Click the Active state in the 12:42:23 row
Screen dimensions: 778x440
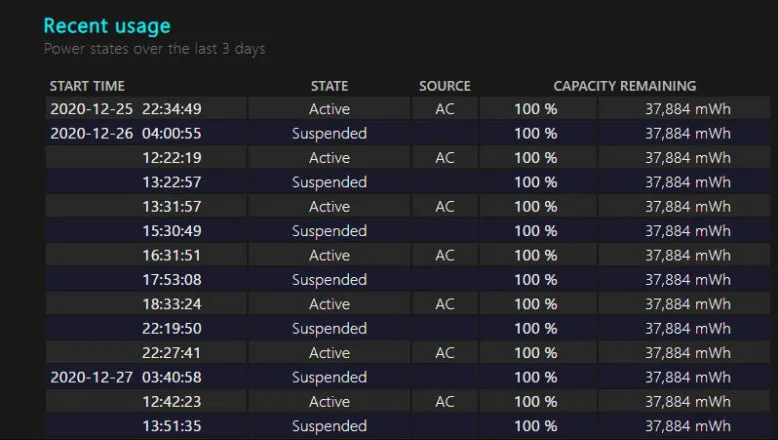point(329,402)
